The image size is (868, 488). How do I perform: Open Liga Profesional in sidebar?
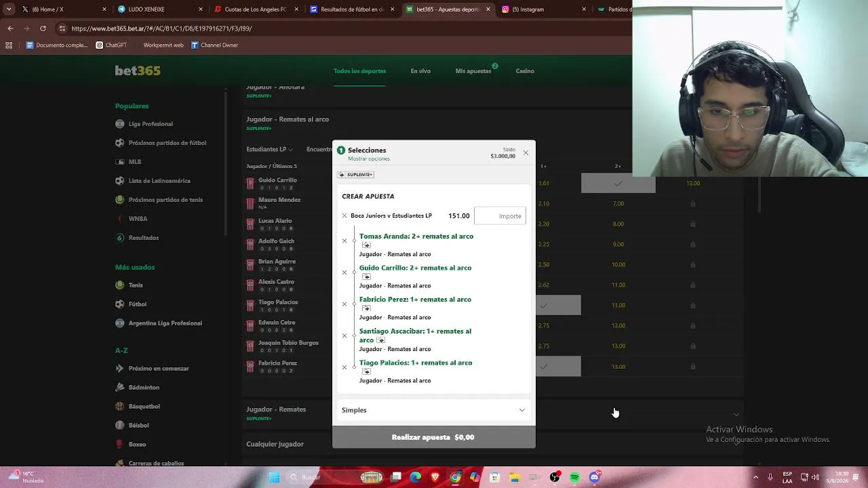(151, 124)
